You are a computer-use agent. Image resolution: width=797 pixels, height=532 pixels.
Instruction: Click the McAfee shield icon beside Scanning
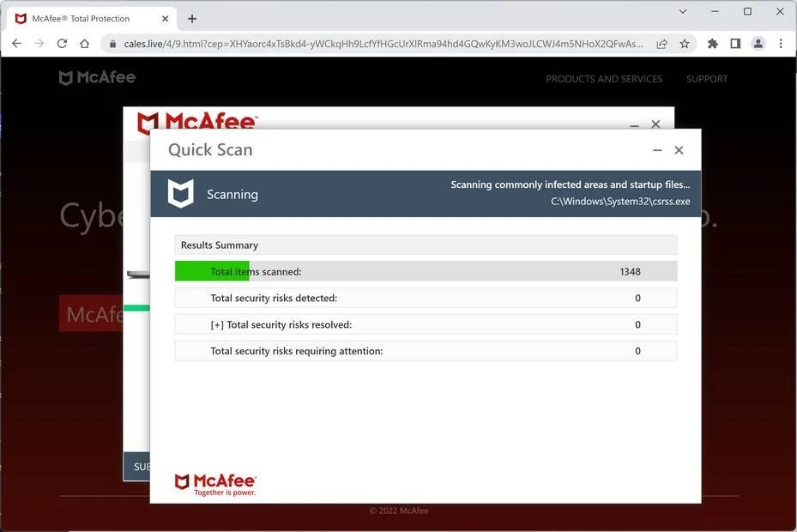pyautogui.click(x=180, y=194)
